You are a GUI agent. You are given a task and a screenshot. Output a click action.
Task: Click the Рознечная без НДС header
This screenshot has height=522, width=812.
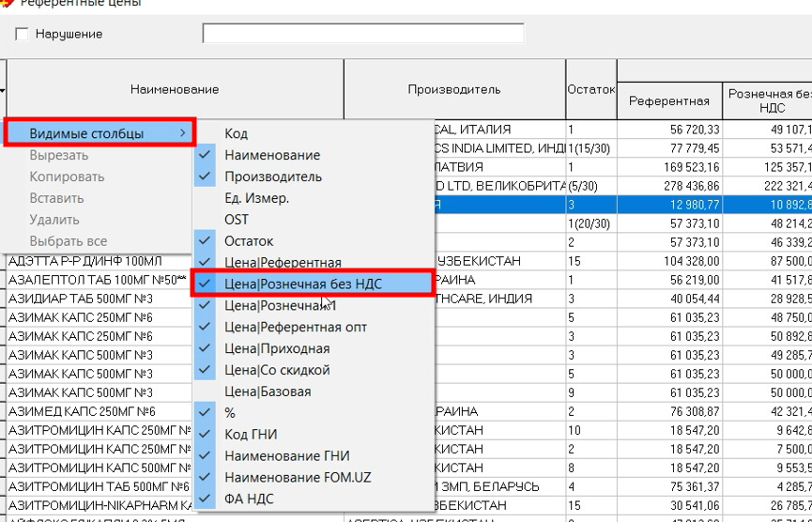768,101
